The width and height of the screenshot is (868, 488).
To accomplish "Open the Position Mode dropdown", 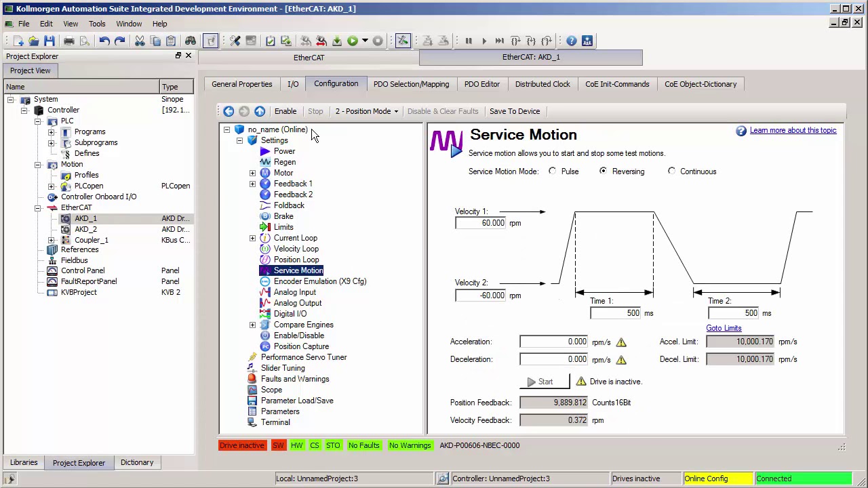I will tap(367, 111).
